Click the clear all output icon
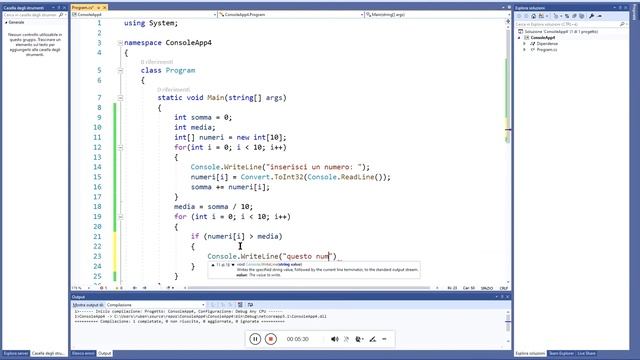 240,305
